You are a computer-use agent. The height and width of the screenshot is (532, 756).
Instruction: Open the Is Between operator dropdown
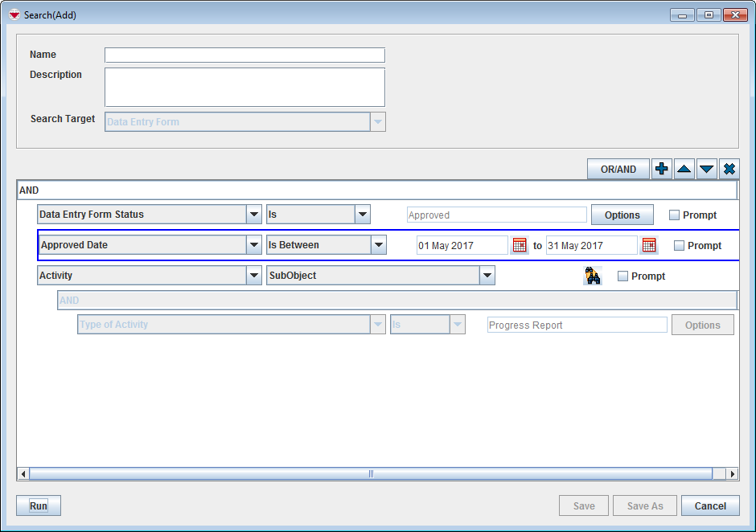coord(379,245)
